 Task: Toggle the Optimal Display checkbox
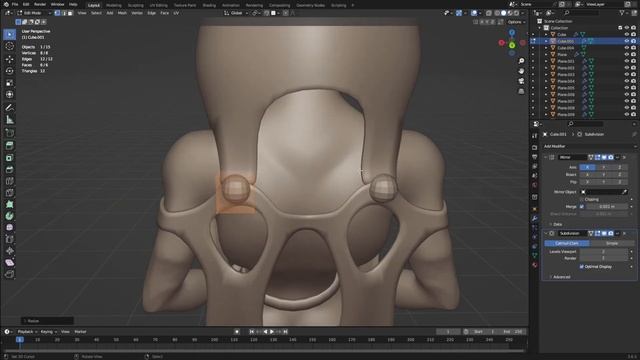(x=582, y=267)
